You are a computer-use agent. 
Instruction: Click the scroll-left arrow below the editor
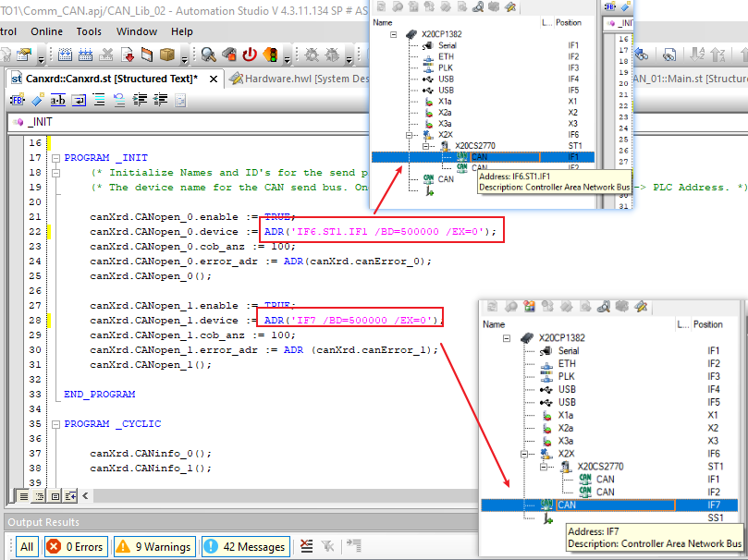pyautogui.click(x=85, y=496)
